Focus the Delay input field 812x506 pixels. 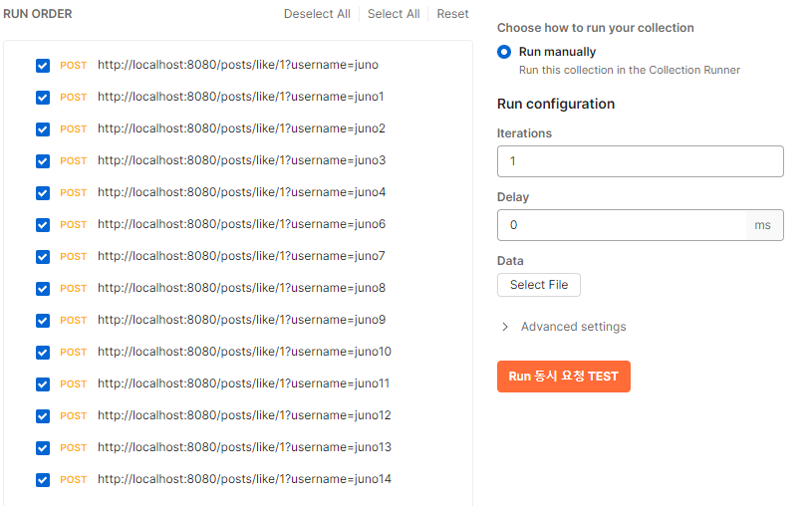click(x=622, y=225)
